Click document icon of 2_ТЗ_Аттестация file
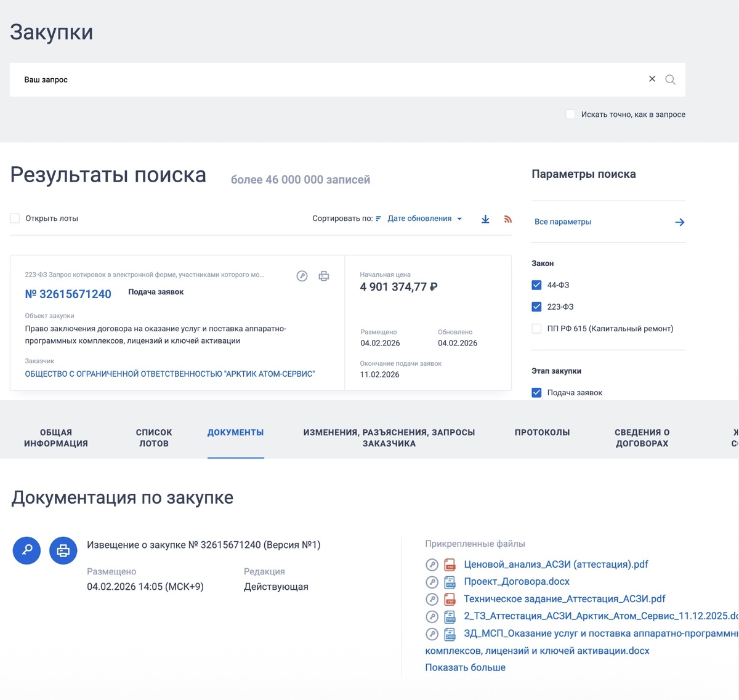 click(x=450, y=617)
